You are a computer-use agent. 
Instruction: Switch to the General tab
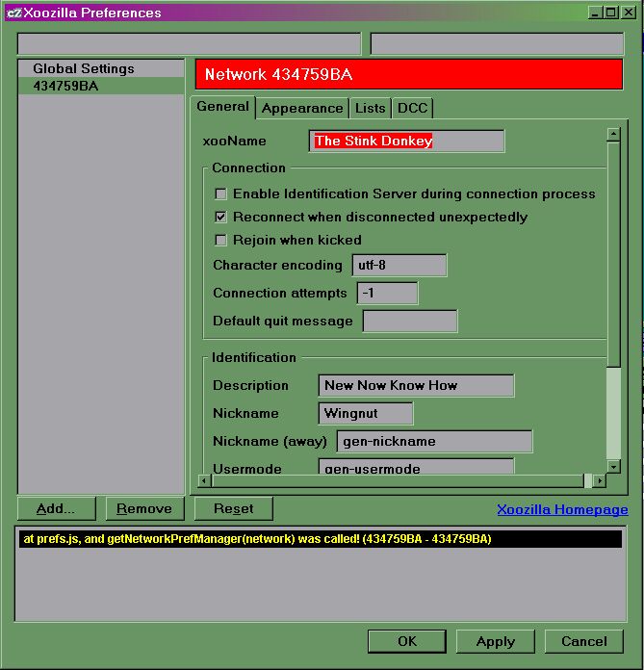tap(222, 107)
